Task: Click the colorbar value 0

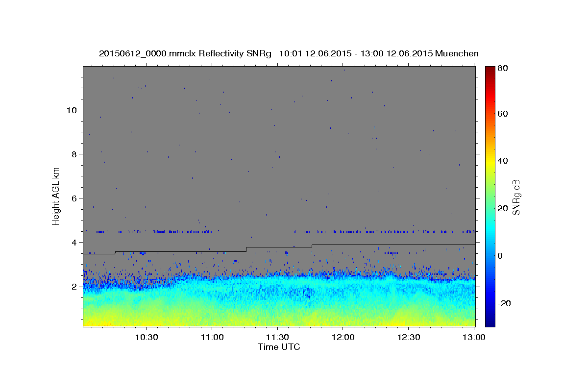Action: point(501,256)
